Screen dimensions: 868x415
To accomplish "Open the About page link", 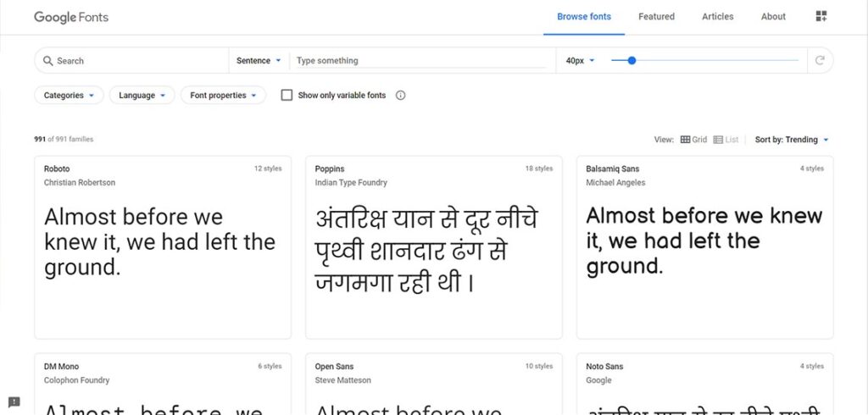I will (x=773, y=17).
